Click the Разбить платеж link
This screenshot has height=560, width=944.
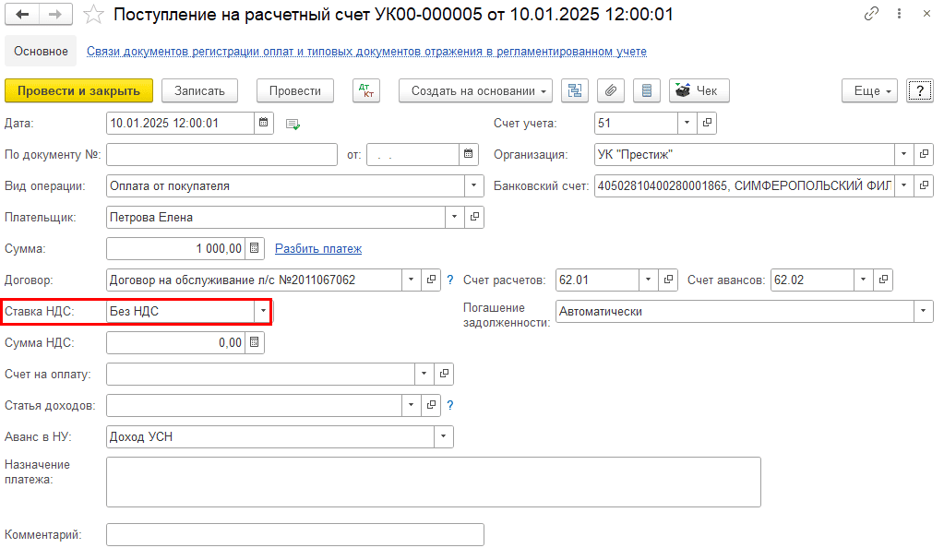point(318,248)
